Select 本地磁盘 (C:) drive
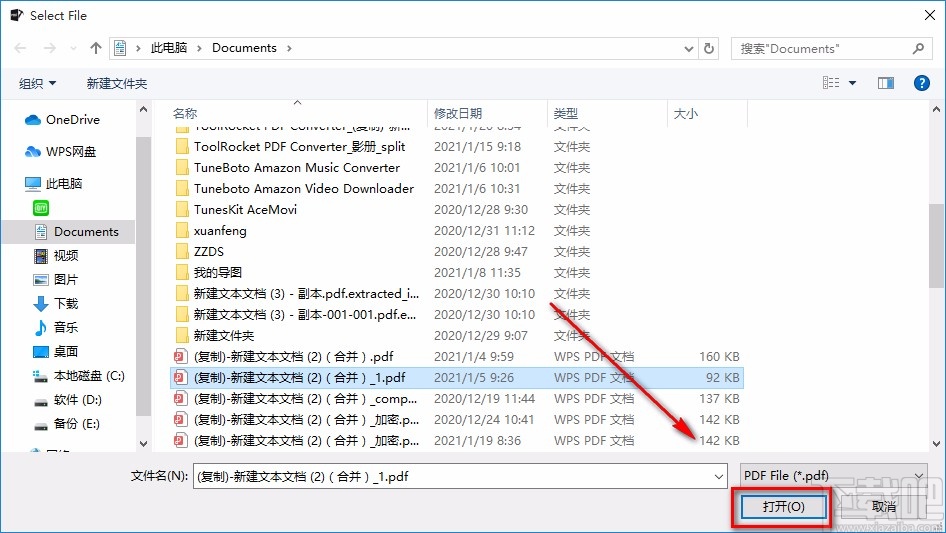 tap(79, 375)
